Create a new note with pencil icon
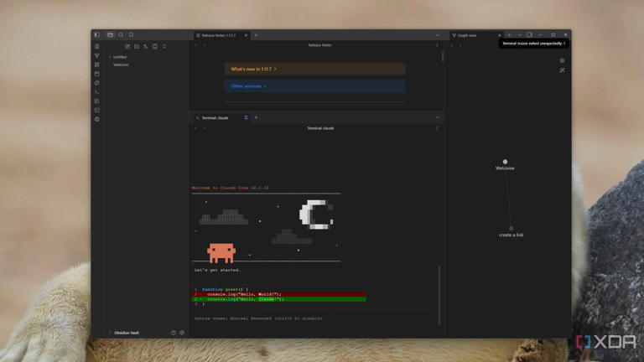This screenshot has width=644, height=362. click(127, 46)
